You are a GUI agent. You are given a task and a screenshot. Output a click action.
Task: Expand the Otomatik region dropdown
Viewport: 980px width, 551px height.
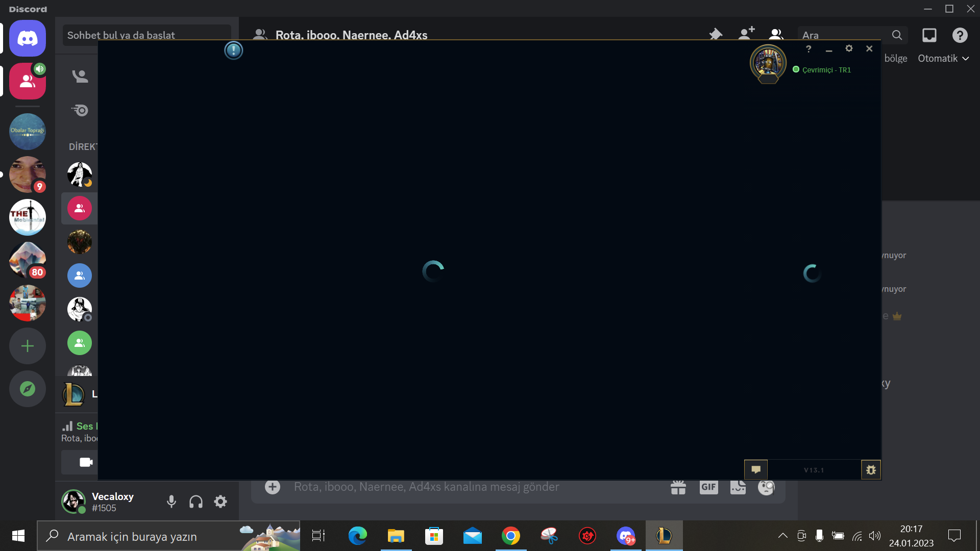point(943,58)
